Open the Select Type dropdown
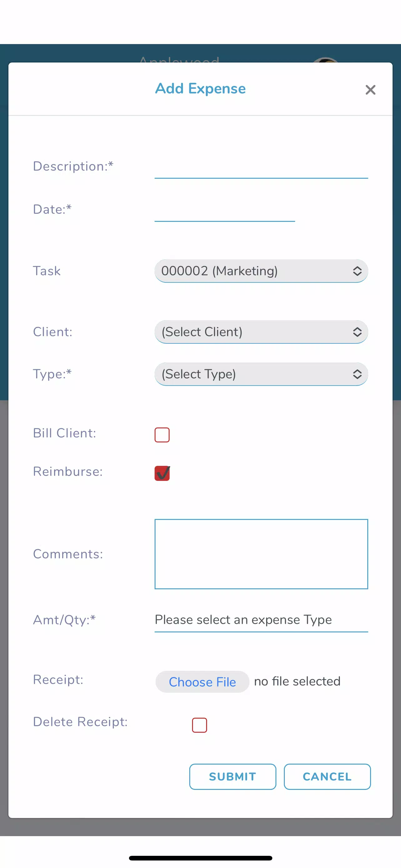The image size is (401, 868). point(261,374)
